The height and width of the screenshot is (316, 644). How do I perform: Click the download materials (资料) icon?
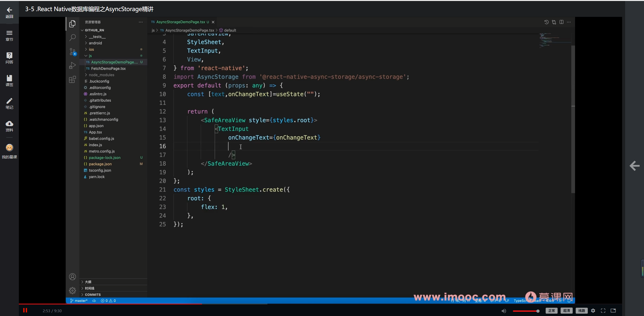click(x=9, y=126)
